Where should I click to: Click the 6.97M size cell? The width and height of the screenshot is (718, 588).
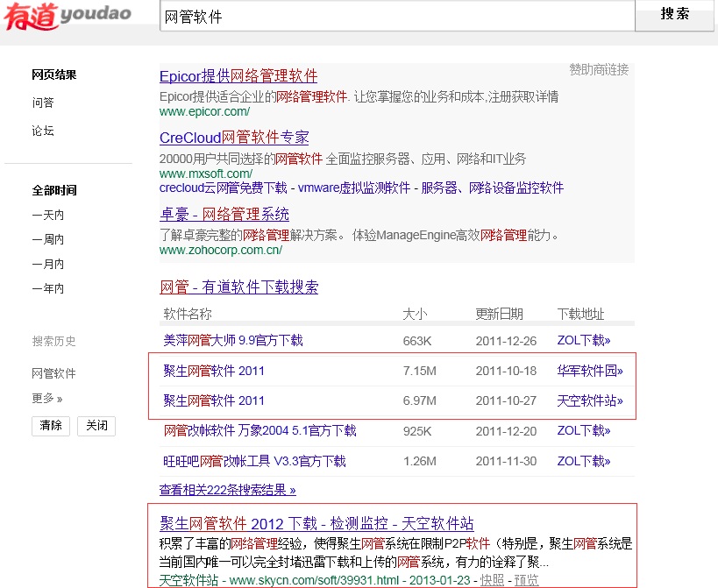419,400
